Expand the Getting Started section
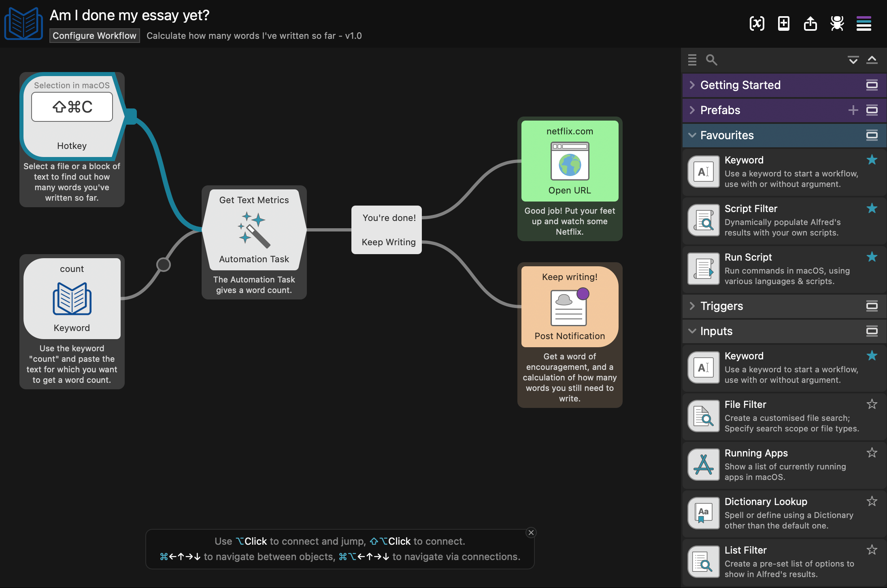The image size is (887, 588). point(692,84)
